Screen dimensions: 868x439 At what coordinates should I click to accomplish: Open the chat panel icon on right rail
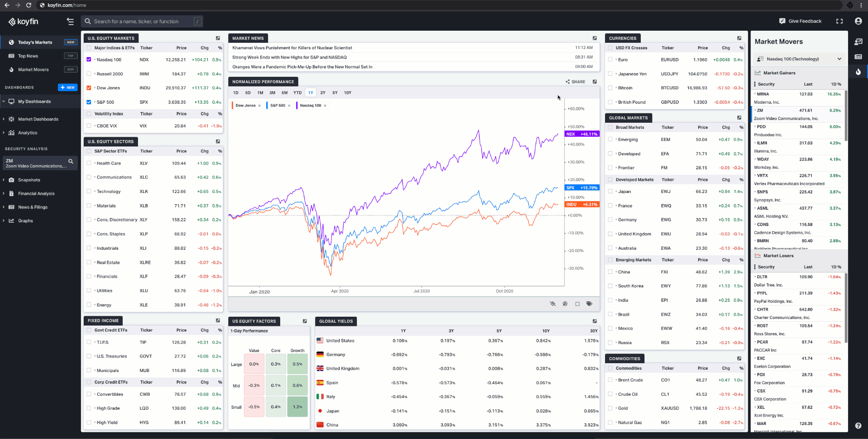tap(858, 42)
